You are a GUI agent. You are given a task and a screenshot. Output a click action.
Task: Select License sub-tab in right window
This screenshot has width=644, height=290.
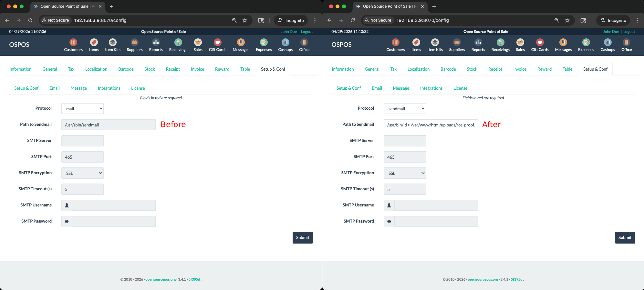point(460,88)
